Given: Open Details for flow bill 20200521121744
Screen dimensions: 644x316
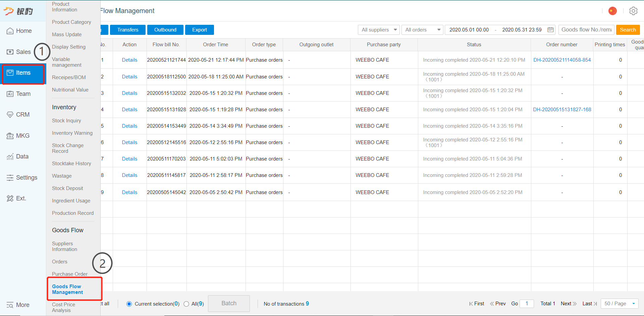Looking at the screenshot, I should (x=129, y=60).
